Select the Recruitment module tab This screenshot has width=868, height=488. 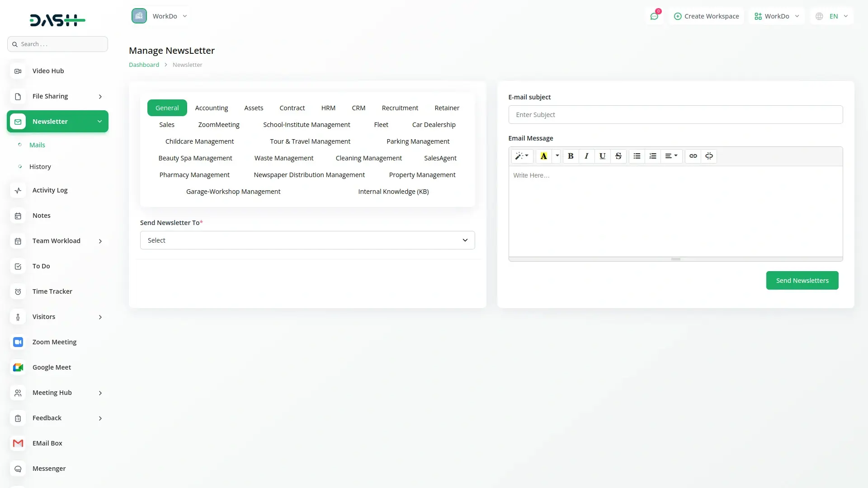point(400,108)
